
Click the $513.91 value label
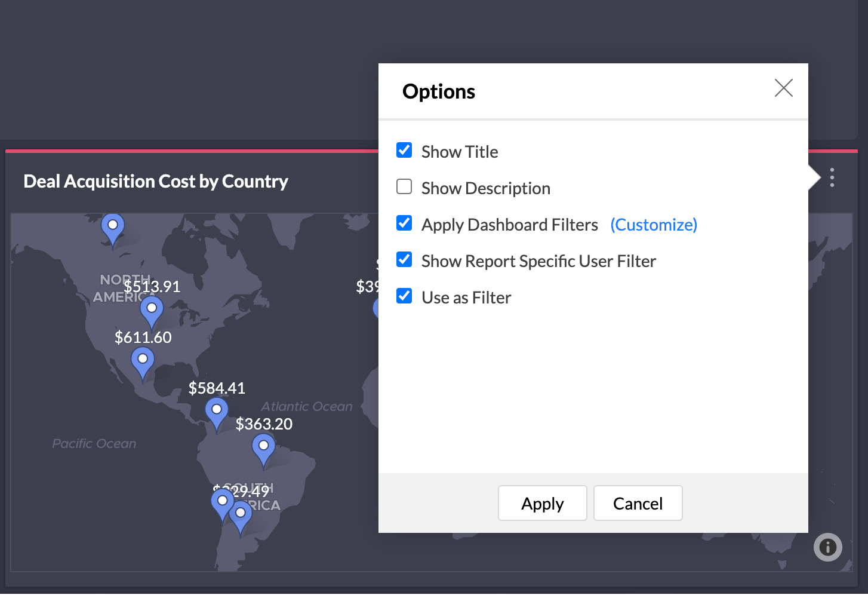152,286
